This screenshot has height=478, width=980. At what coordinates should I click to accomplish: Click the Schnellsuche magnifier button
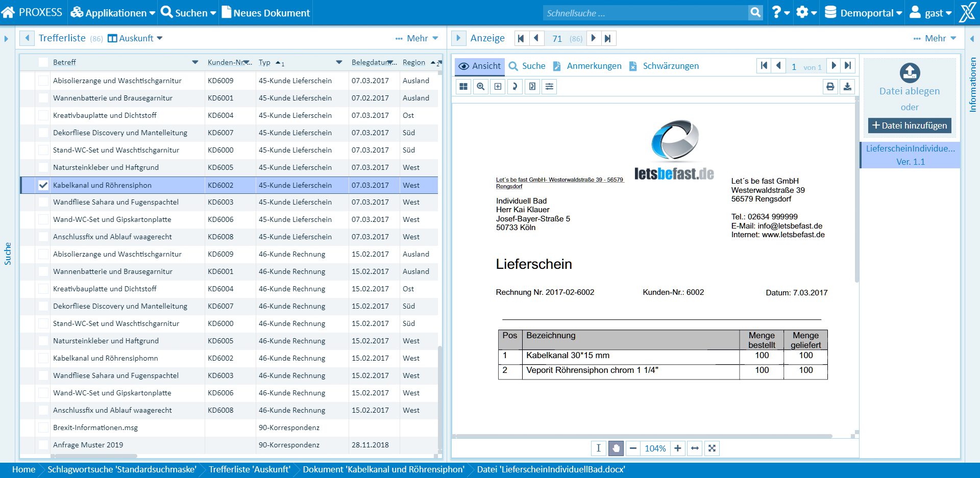coord(755,12)
